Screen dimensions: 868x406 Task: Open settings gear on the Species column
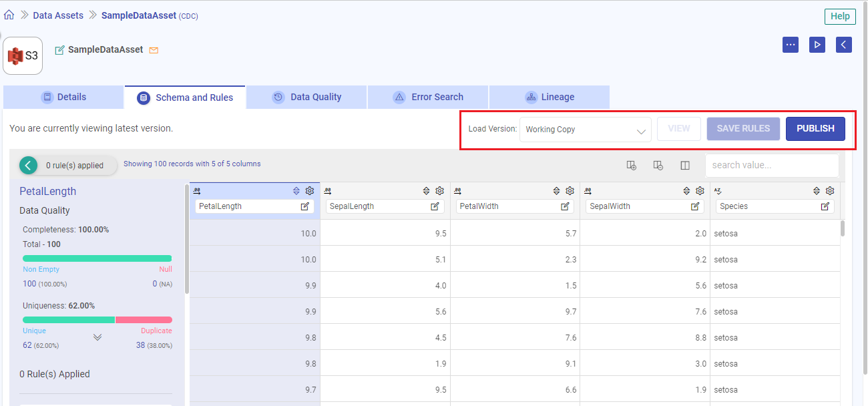tap(829, 190)
